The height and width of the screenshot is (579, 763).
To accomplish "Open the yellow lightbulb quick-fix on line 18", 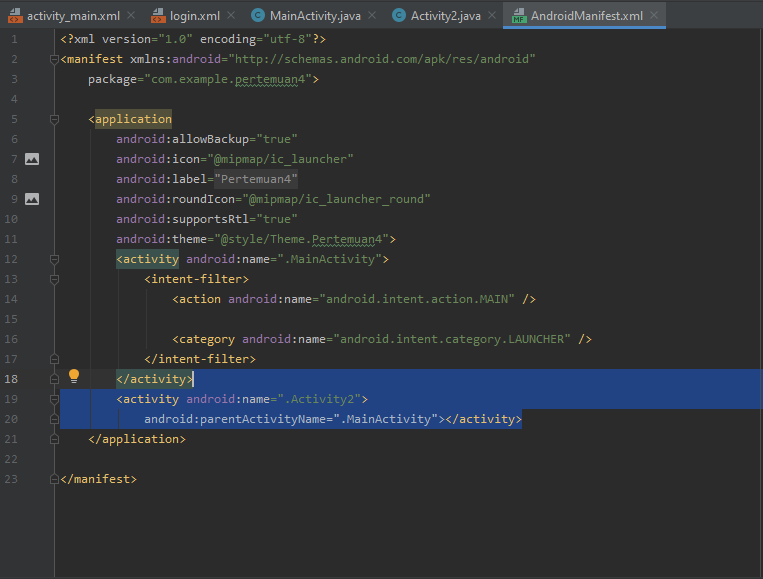I will point(74,376).
